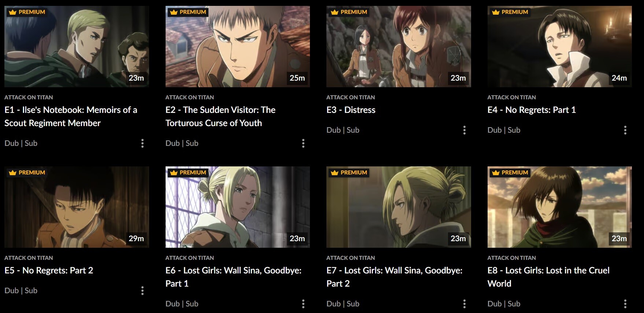
Task: Click the 29m duration badge on E5 thumbnail
Action: click(136, 239)
